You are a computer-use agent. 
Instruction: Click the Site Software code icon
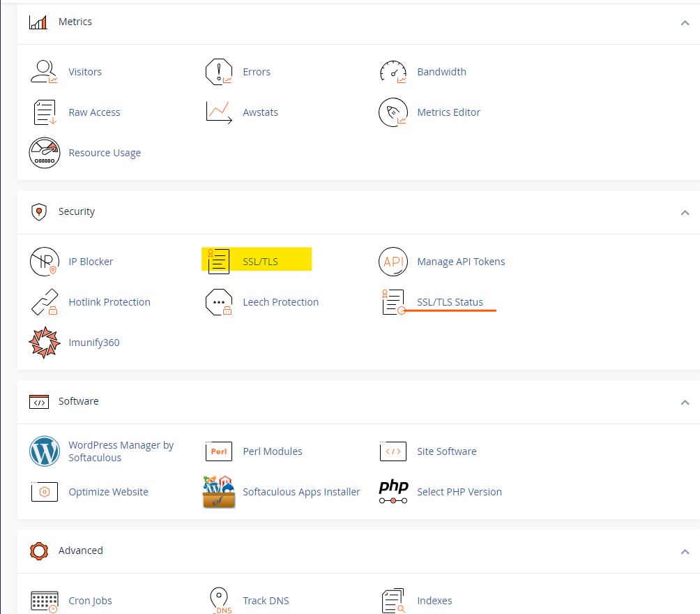(x=393, y=451)
